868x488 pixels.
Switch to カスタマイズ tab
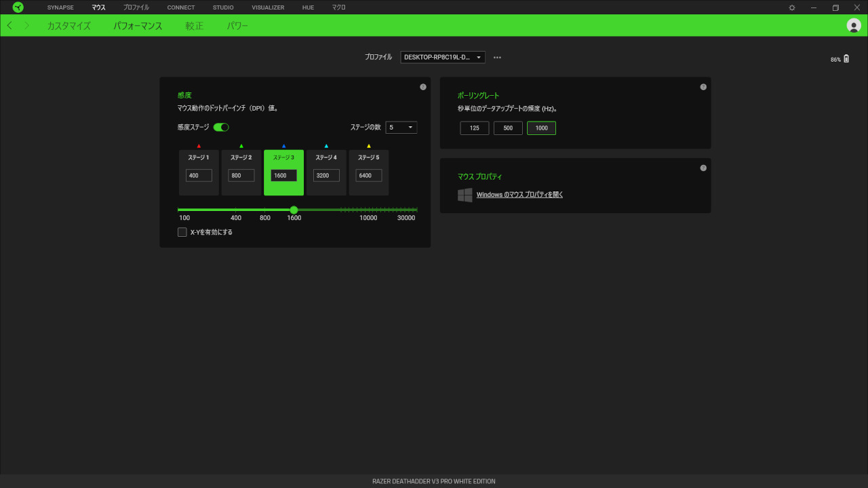tap(68, 26)
